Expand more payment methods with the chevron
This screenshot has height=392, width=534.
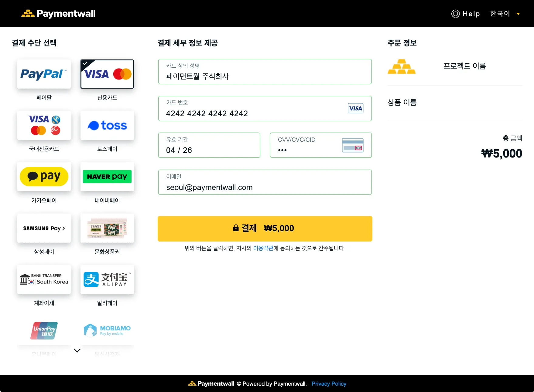(x=77, y=350)
